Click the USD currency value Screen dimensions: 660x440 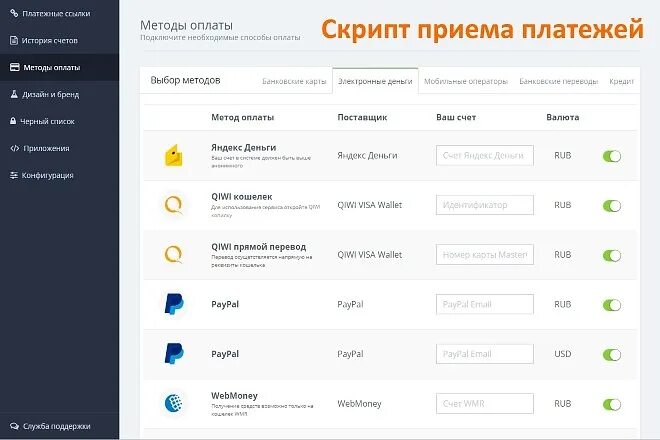[x=563, y=354]
